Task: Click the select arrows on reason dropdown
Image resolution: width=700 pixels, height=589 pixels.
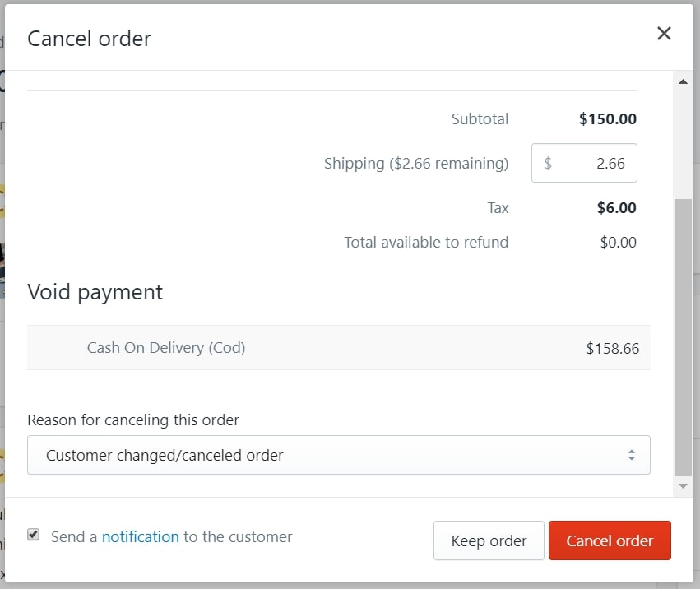Action: point(631,455)
